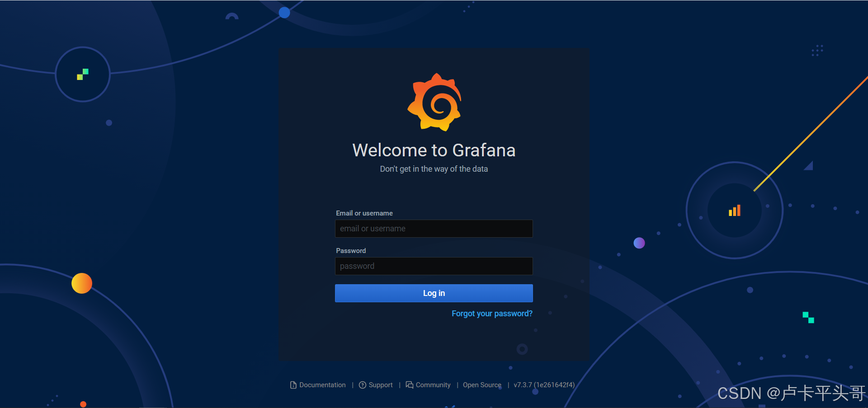
Task: Open the Open Source footer link
Action: pos(482,385)
